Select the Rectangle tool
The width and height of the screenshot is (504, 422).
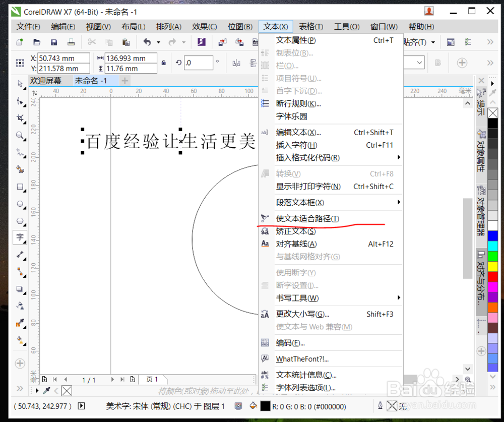(20, 187)
